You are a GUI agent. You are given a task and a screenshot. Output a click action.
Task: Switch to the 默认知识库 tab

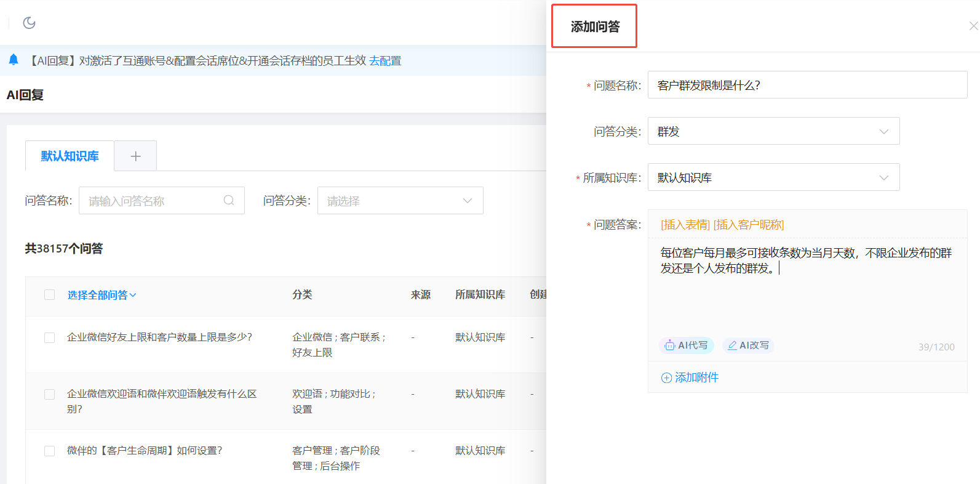coord(70,156)
